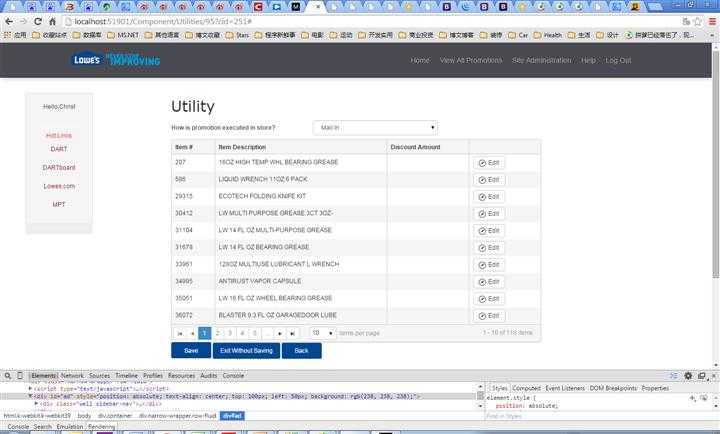The width and height of the screenshot is (720, 434).
Task: Bookmark this page with the star icon
Action: (x=698, y=22)
